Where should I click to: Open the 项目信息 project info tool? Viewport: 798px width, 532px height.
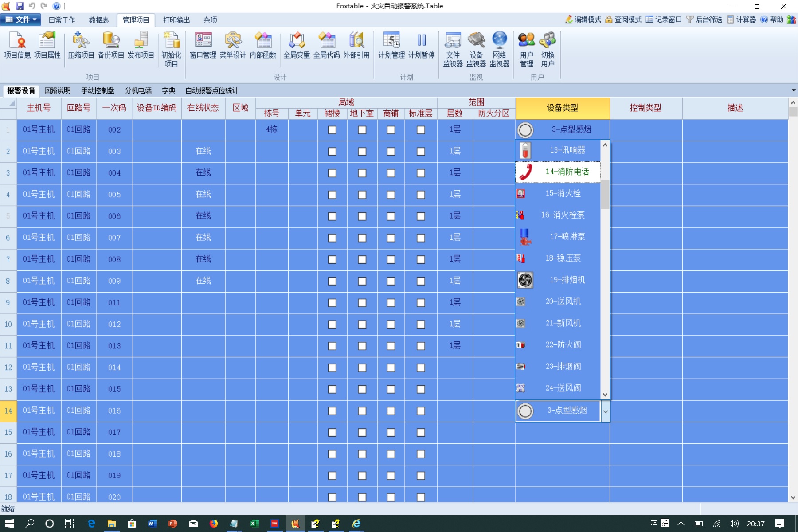(17, 46)
